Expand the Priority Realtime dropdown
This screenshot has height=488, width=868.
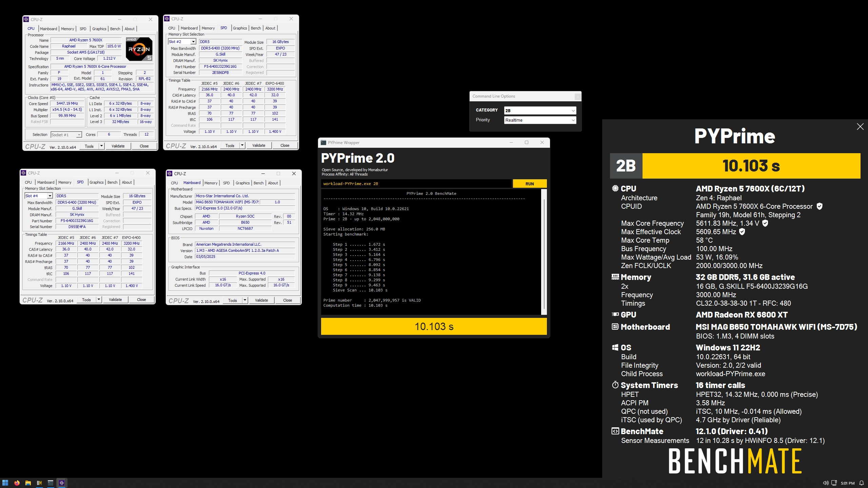[540, 120]
